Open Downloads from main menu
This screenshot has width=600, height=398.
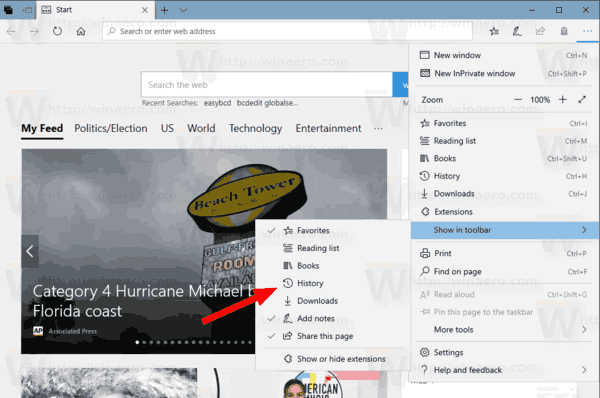(x=503, y=194)
